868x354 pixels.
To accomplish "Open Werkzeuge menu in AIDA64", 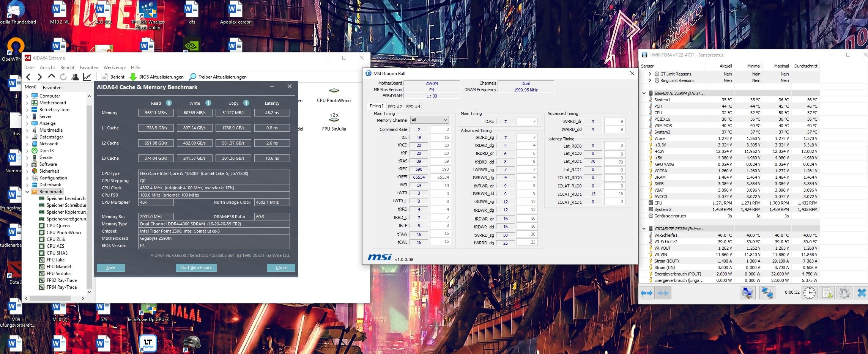I will pyautogui.click(x=114, y=67).
